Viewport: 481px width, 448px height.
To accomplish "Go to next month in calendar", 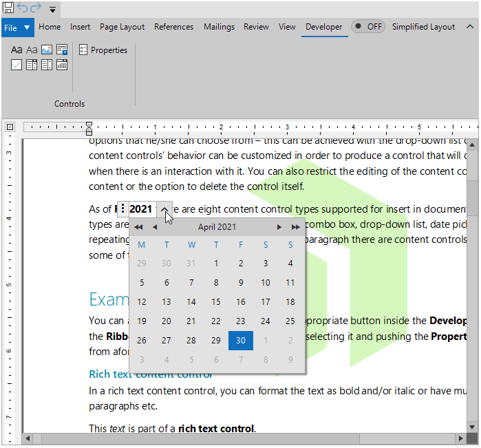I will tap(279, 227).
